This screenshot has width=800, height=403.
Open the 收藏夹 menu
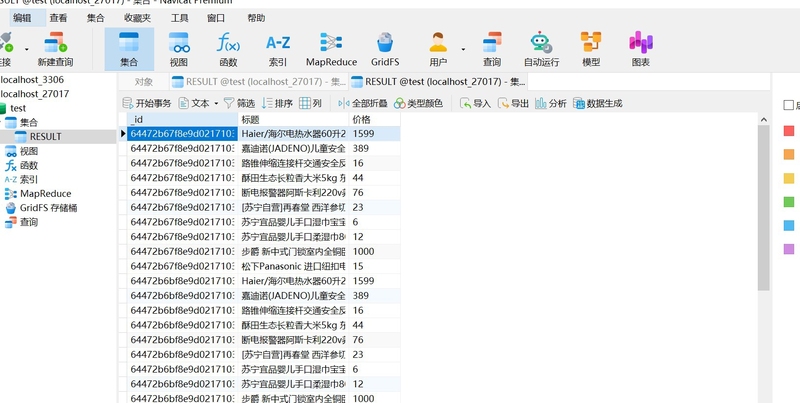(x=137, y=18)
